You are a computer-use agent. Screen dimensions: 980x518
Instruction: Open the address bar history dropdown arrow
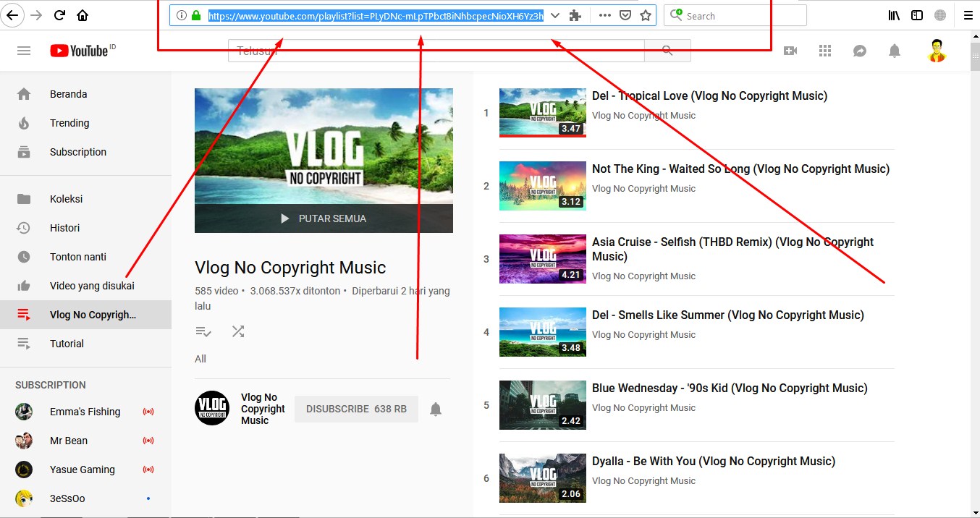[555, 15]
